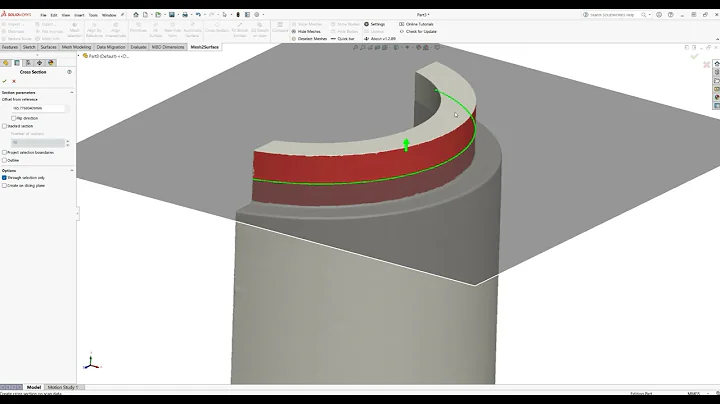Open the Window menu
Screen dimensions: 720x404
point(109,15)
